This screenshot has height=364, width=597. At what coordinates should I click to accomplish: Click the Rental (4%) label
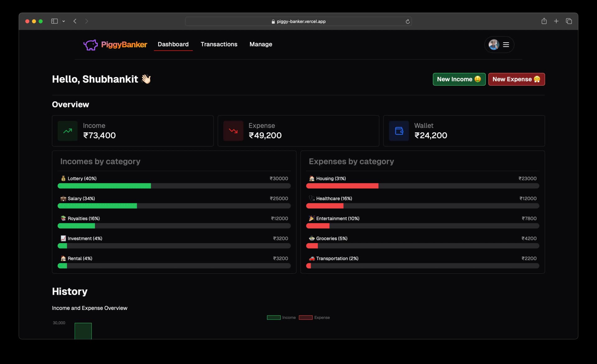[x=80, y=258]
